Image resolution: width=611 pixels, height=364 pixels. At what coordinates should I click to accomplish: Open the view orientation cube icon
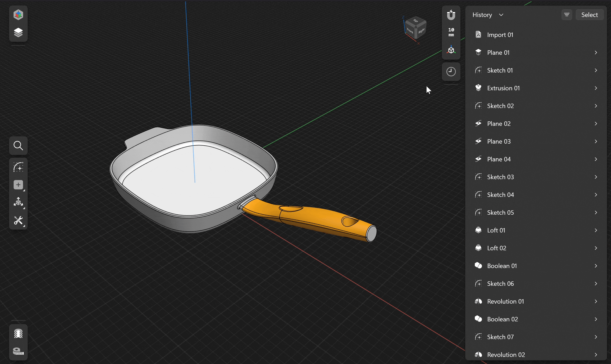click(x=451, y=50)
